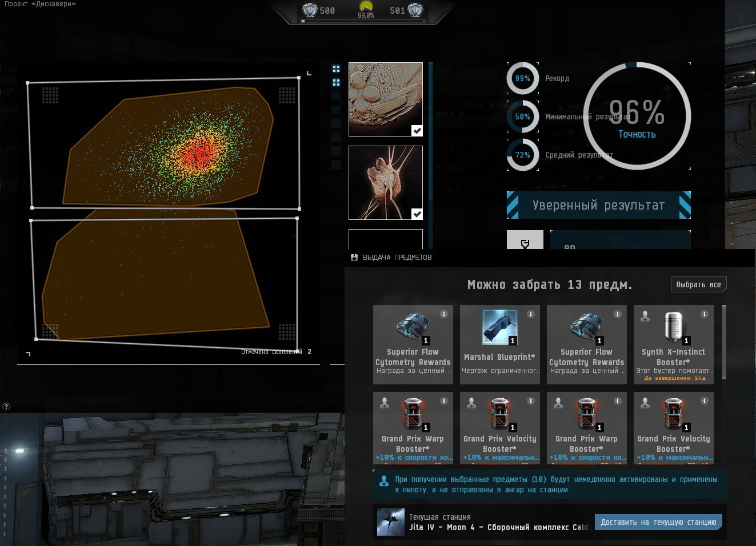
Task: Open the cell relief sample thumbnail
Action: coord(386,99)
